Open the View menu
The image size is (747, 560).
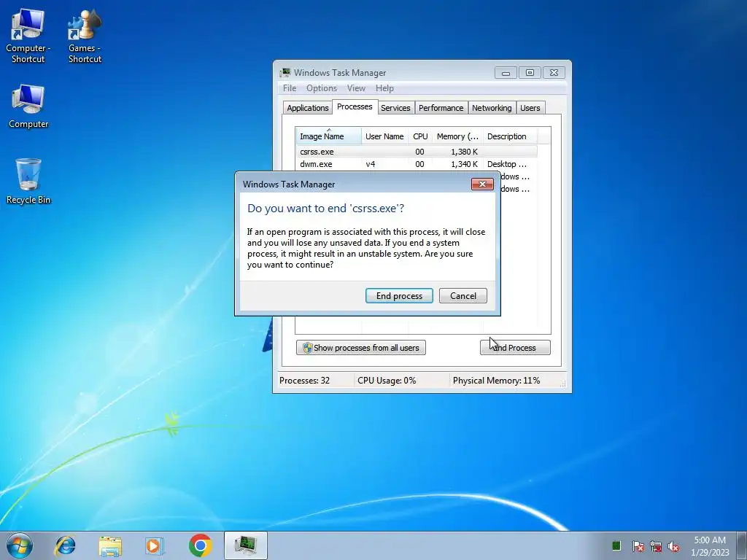point(356,88)
